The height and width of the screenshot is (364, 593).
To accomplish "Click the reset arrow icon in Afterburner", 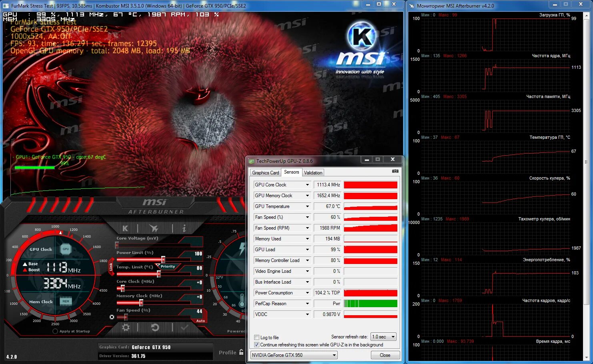I will tap(155, 327).
